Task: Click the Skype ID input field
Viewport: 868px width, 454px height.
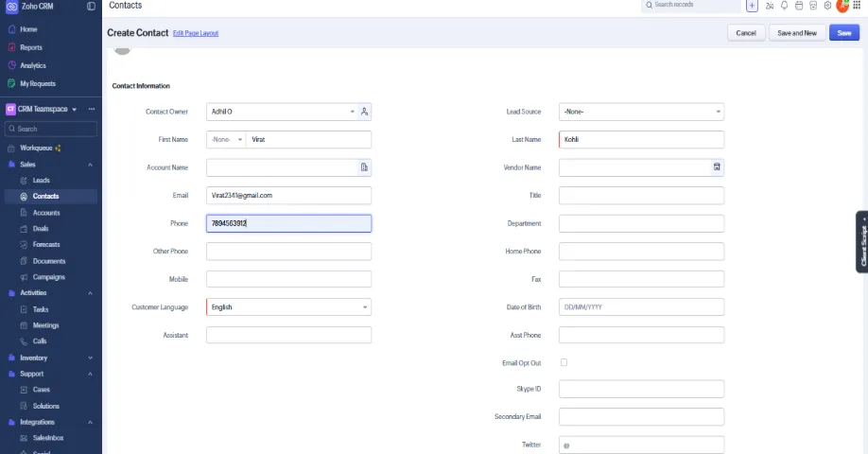Action: pos(641,389)
